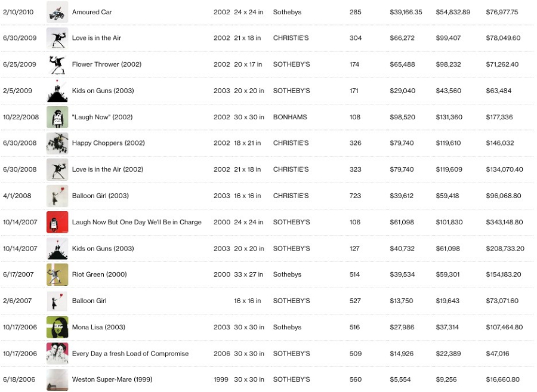Click Every Day a fresh Load of Compromise
Image resolution: width=537 pixels, height=392 pixels.
click(130, 353)
